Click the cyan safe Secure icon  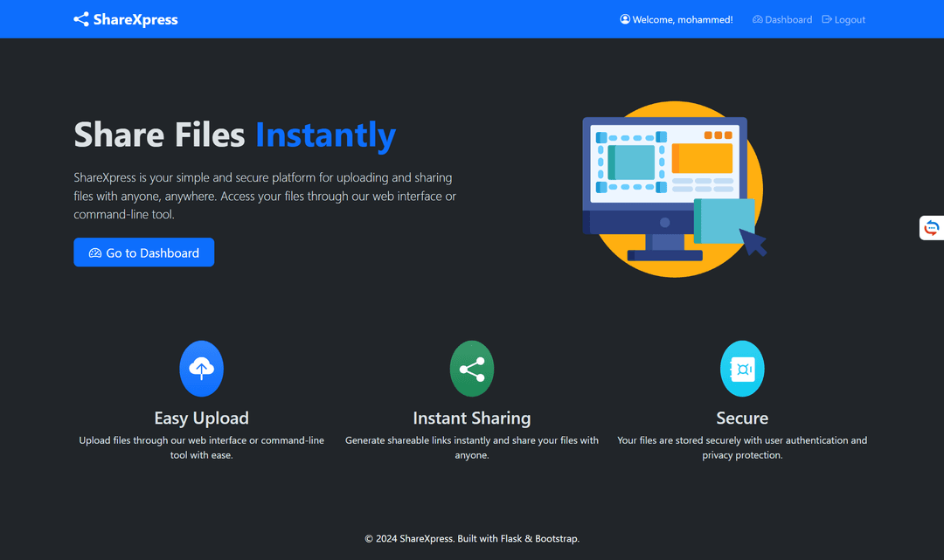coord(742,369)
